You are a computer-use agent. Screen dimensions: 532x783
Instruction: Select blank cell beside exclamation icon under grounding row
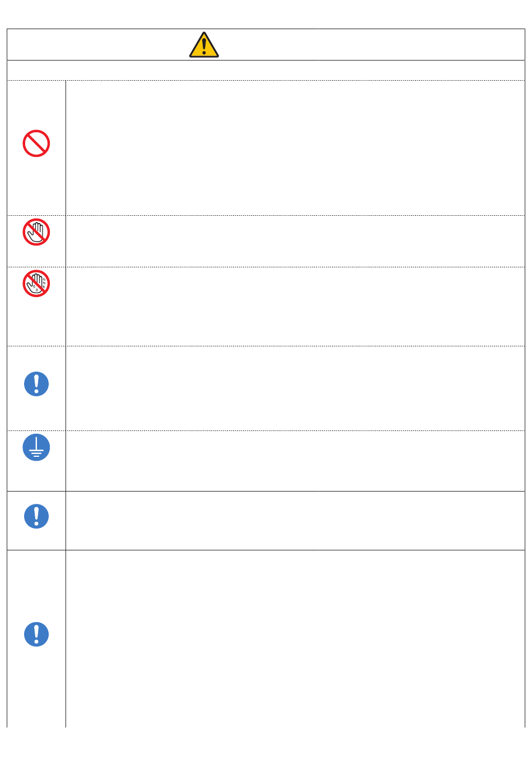(x=295, y=521)
